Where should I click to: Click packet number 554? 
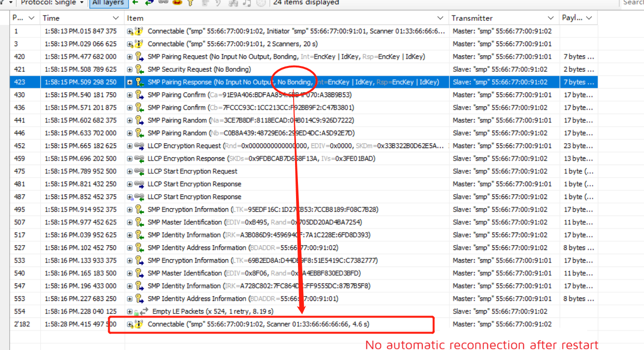click(20, 311)
